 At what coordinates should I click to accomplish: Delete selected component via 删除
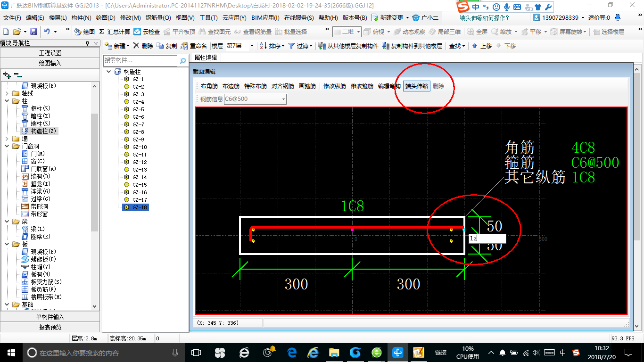click(x=143, y=46)
